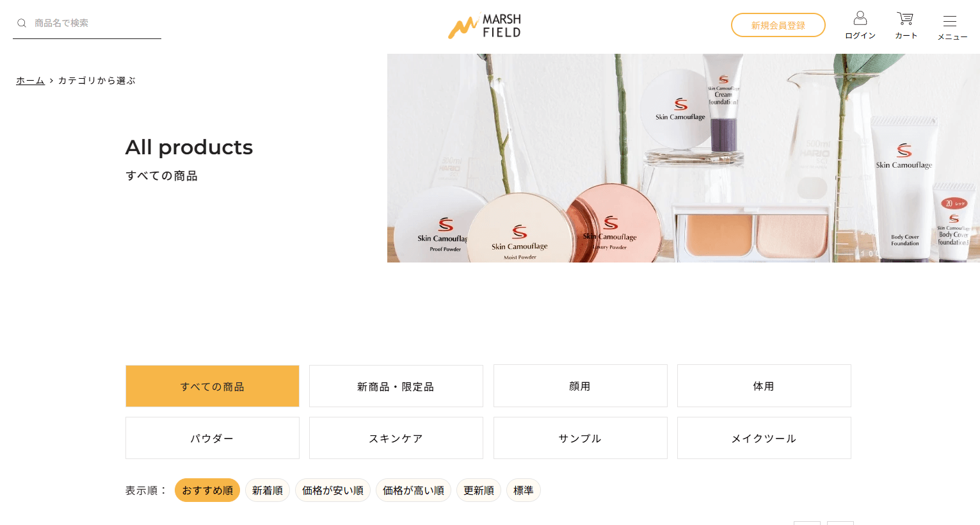Select the 新商品・限定品 category

tap(396, 386)
